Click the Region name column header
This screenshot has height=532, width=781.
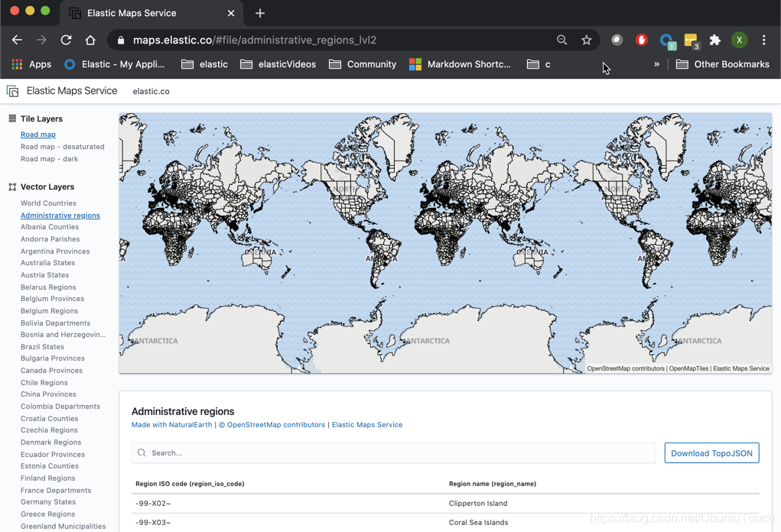coord(493,484)
